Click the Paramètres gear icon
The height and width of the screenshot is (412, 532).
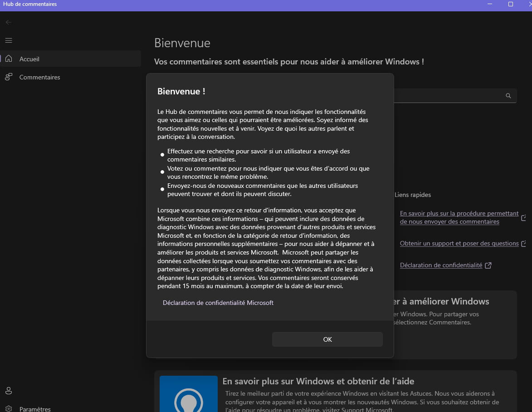9,409
